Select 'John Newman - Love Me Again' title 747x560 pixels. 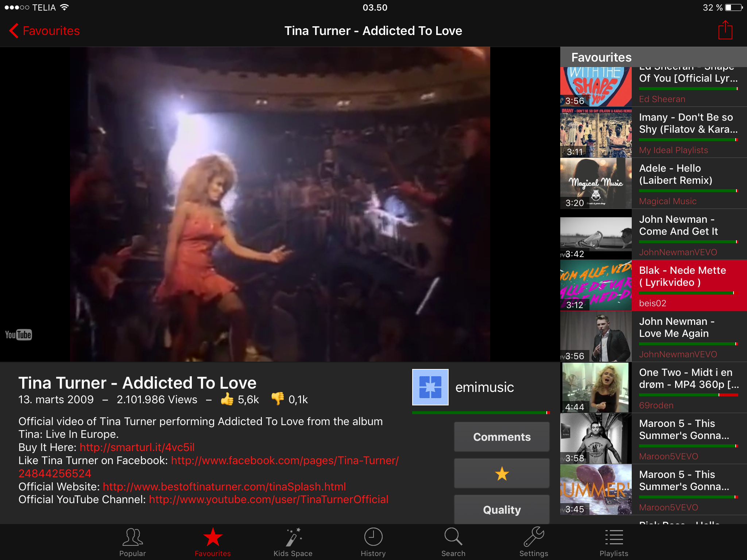[677, 327]
